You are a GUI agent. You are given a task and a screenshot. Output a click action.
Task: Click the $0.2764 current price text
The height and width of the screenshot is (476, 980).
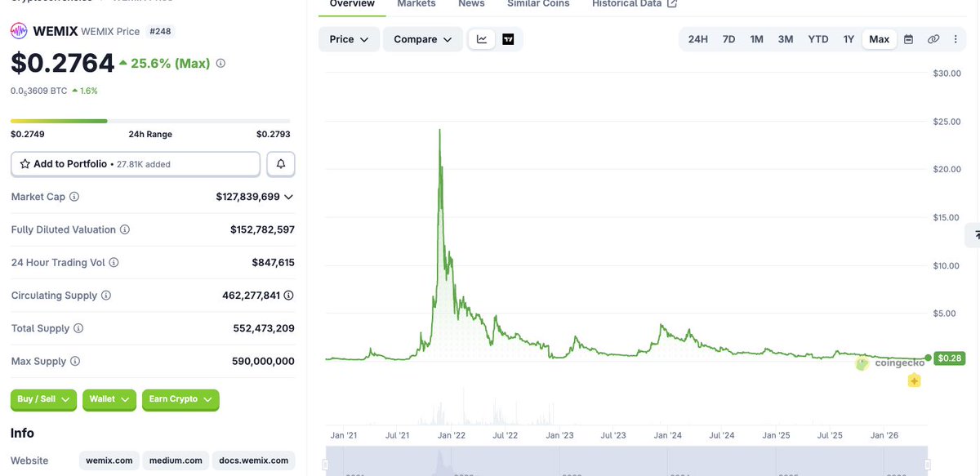[62, 63]
